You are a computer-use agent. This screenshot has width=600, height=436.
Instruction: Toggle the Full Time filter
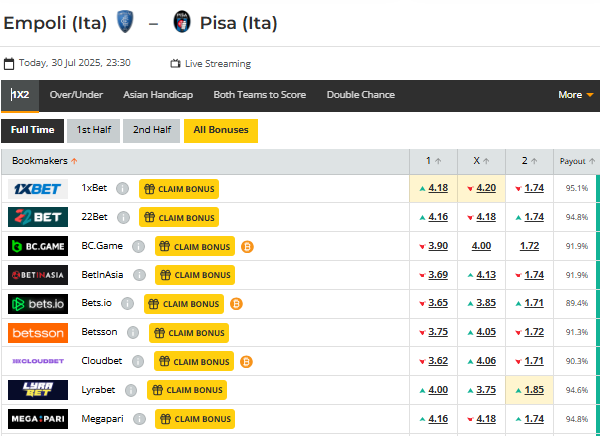33,130
